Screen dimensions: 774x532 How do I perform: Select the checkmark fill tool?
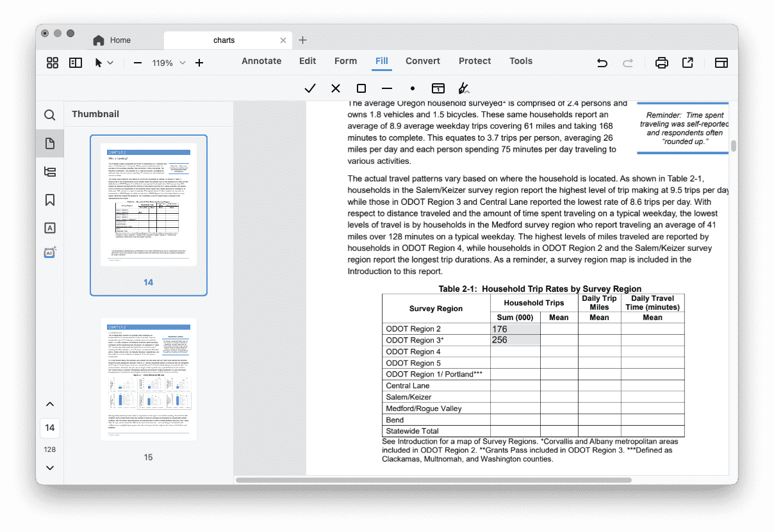[x=310, y=88]
